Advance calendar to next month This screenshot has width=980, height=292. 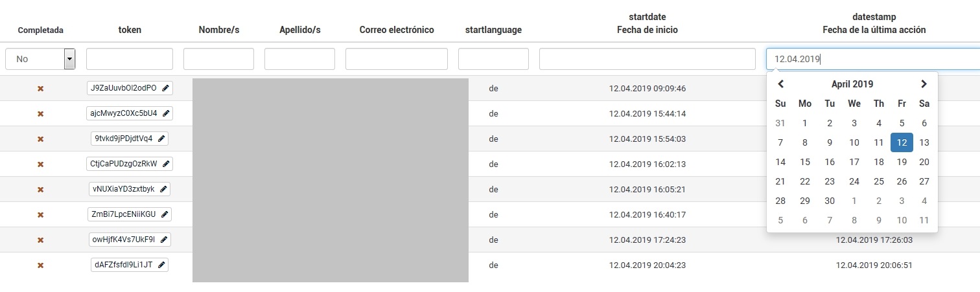point(924,84)
